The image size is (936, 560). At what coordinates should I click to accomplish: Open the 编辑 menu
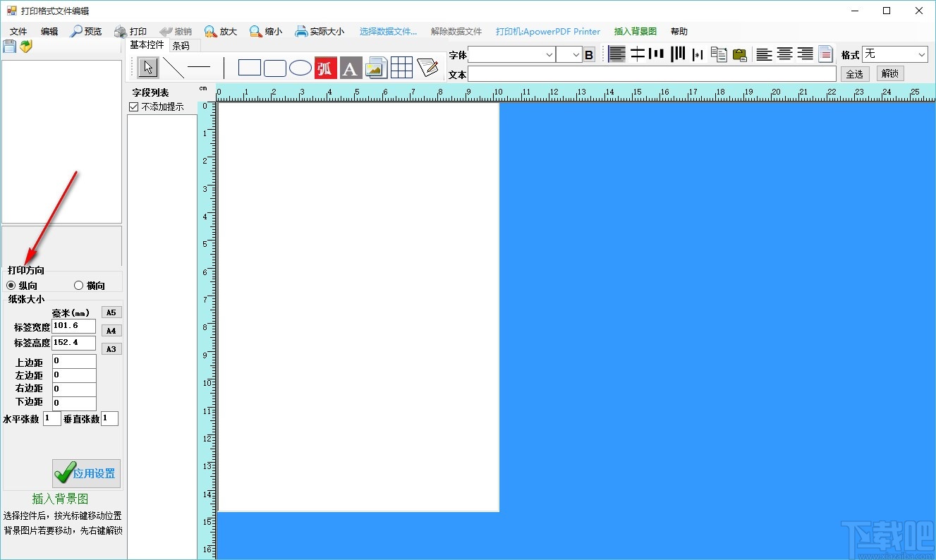[x=49, y=32]
